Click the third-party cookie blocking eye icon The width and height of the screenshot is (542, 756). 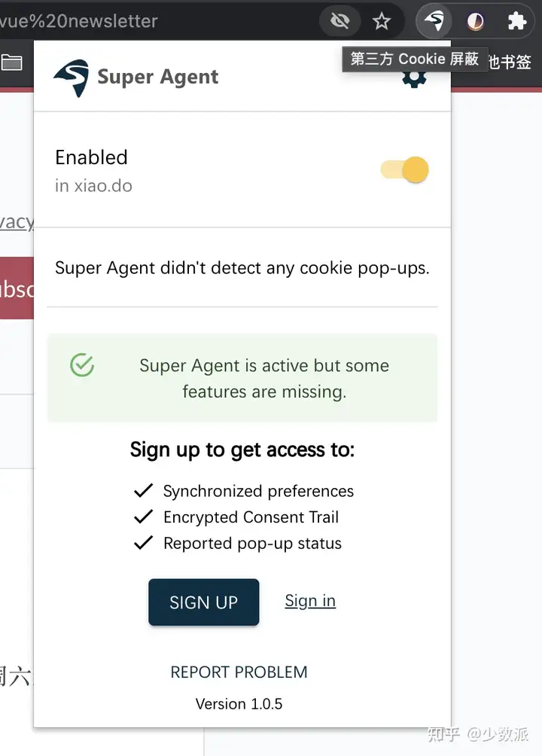click(x=340, y=20)
